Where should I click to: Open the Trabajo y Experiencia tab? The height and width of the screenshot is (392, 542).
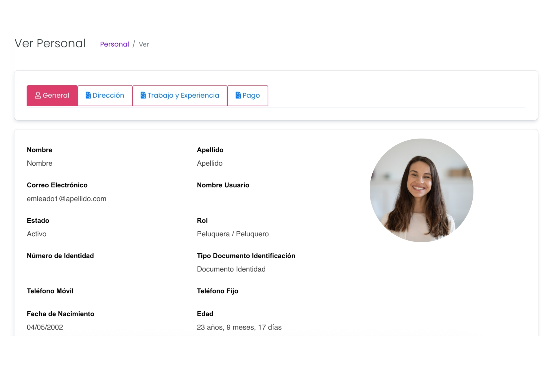click(x=180, y=95)
